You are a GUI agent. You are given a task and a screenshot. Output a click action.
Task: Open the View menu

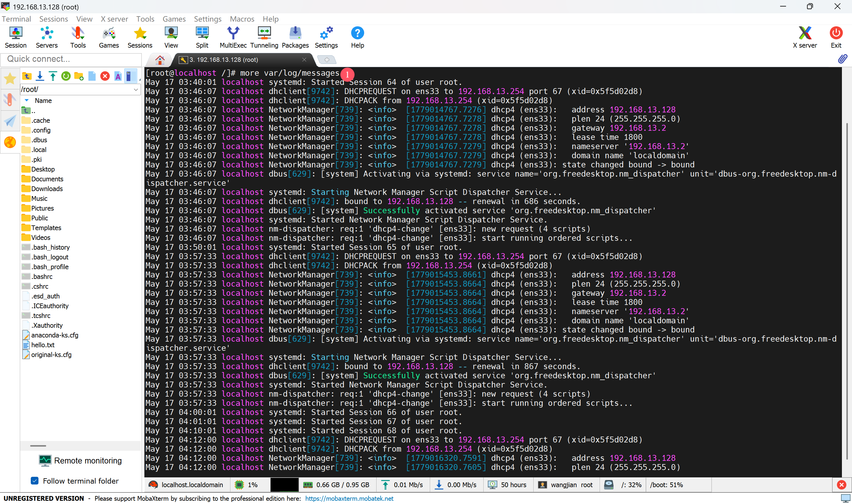[x=84, y=19]
